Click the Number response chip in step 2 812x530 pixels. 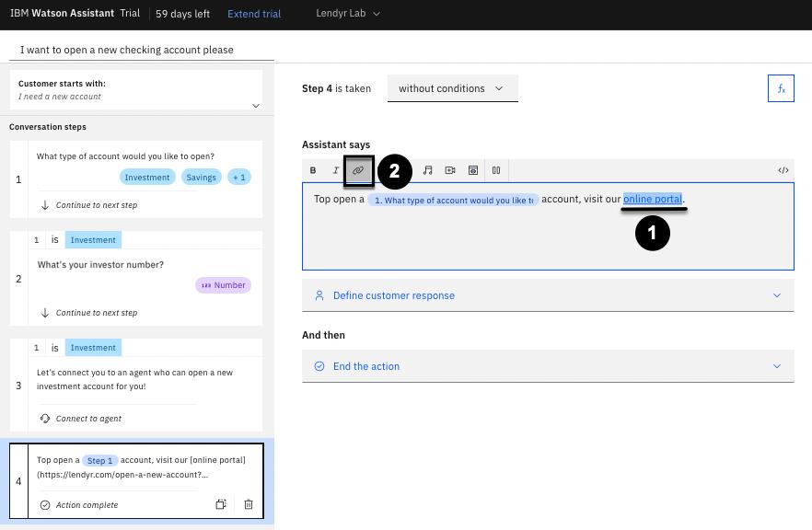click(223, 285)
